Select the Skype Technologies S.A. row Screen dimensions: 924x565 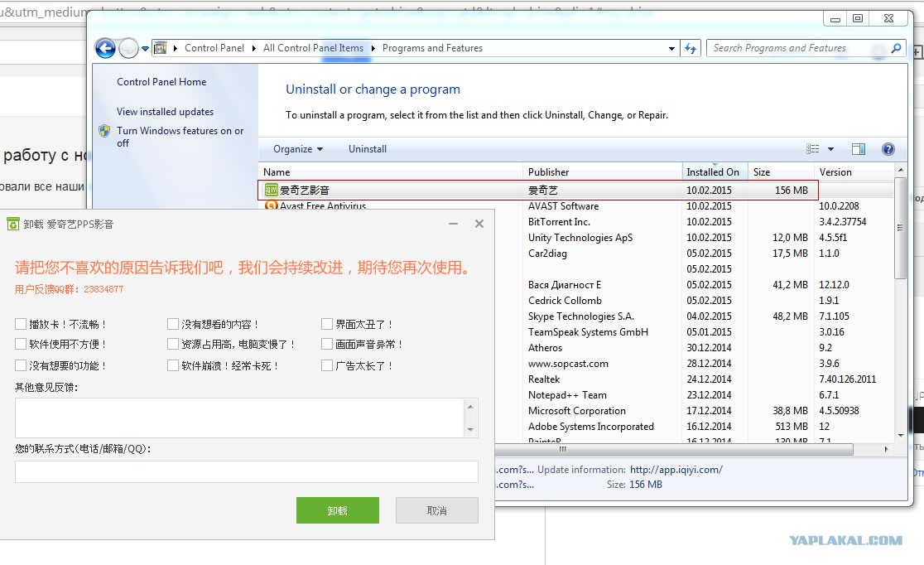click(x=694, y=316)
